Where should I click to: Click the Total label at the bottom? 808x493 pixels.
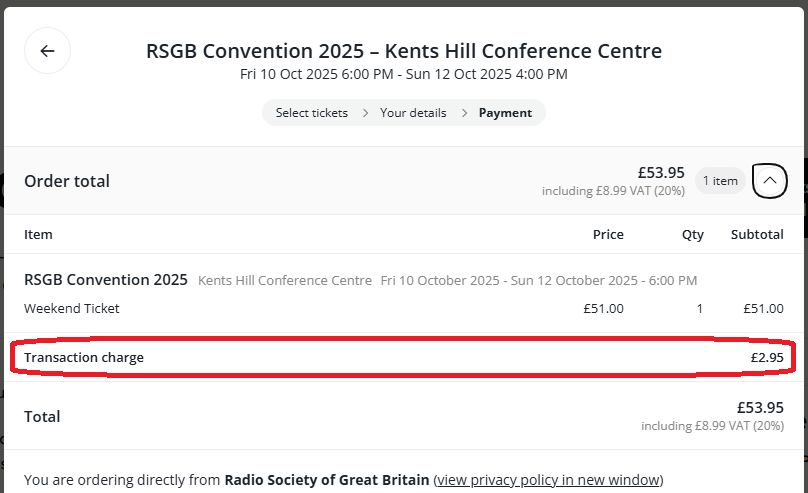[42, 416]
